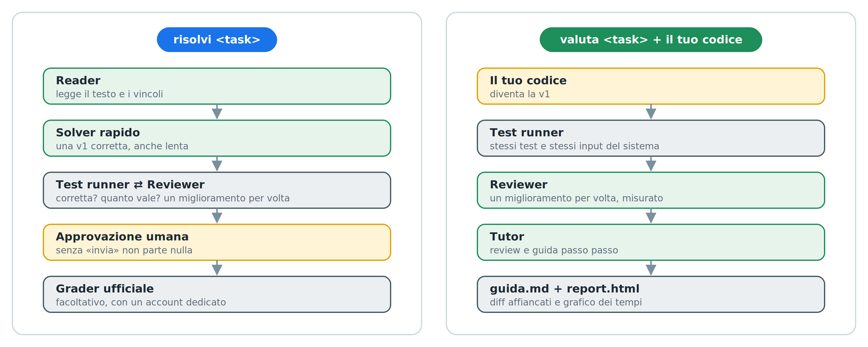Select the Reader box
Image resolution: width=868 pixels, height=347 pixels.
click(217, 86)
